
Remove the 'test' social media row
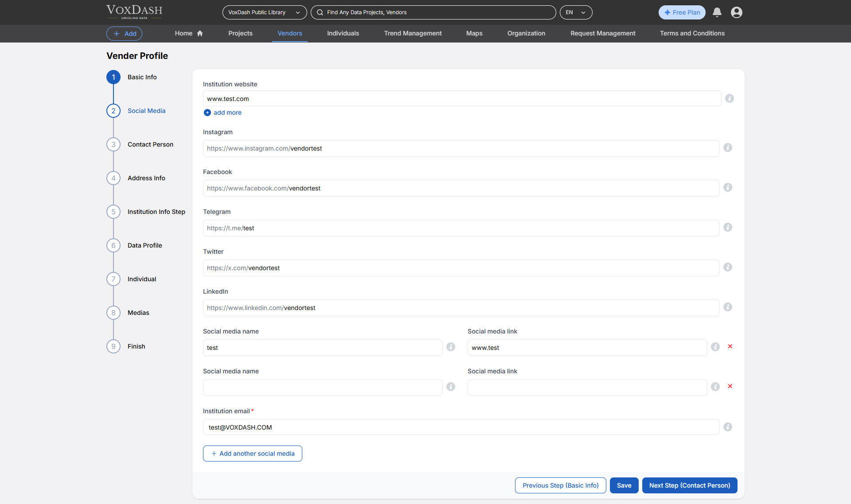730,346
